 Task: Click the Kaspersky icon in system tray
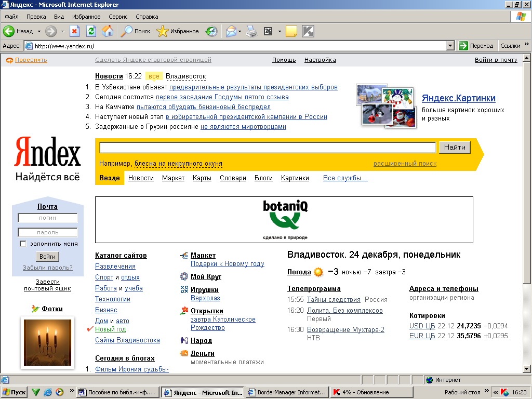pyautogui.click(x=504, y=392)
